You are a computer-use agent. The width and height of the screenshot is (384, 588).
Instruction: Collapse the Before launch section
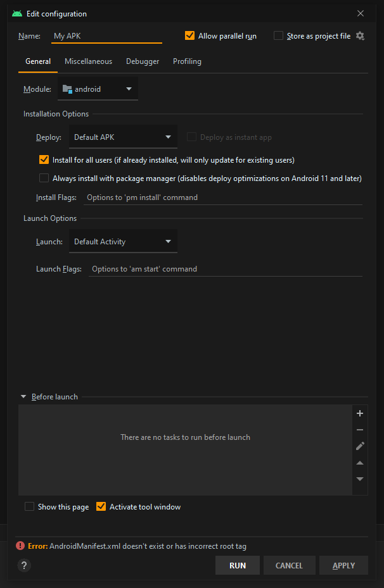[23, 397]
